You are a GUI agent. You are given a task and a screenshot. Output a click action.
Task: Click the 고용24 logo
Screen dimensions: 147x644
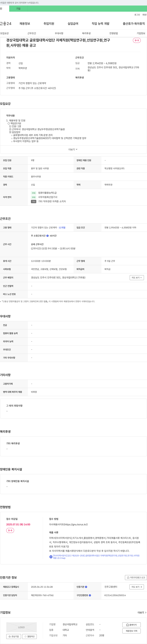[6, 23]
